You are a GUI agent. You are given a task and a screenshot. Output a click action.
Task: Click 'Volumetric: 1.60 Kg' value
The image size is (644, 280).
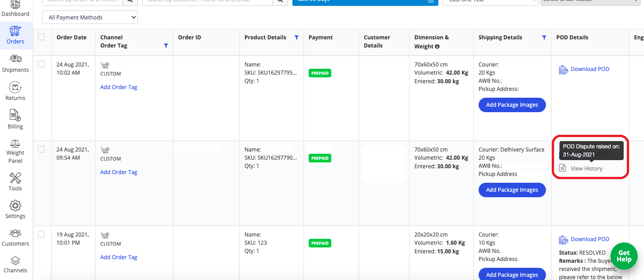point(440,243)
